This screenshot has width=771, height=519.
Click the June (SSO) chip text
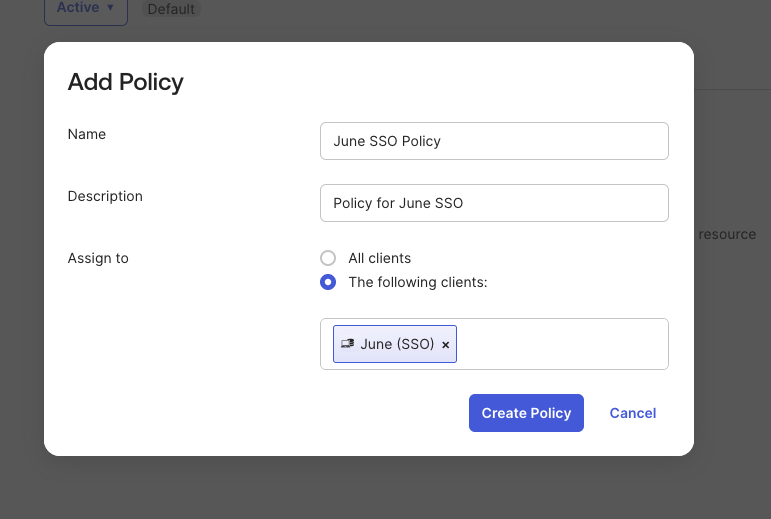point(397,344)
